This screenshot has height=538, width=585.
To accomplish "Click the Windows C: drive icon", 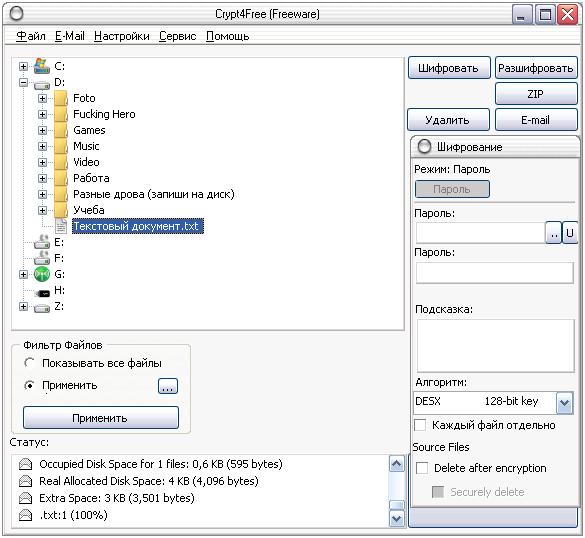I will tap(41, 66).
